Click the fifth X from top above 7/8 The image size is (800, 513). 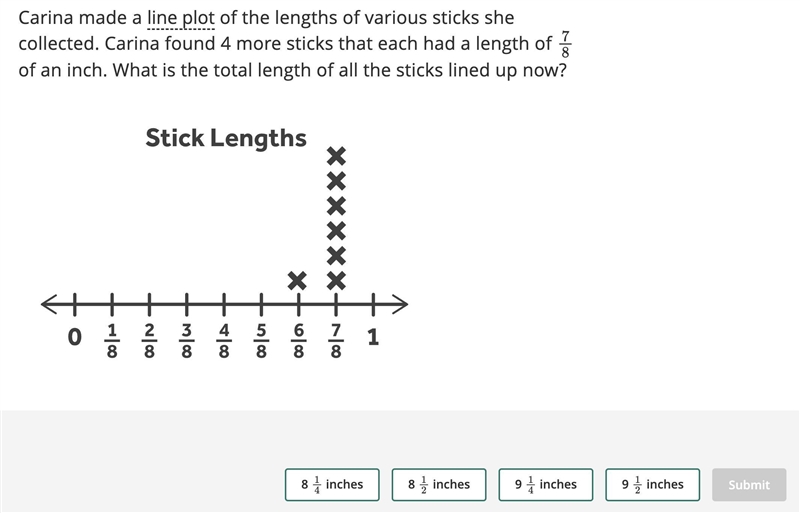pos(336,256)
